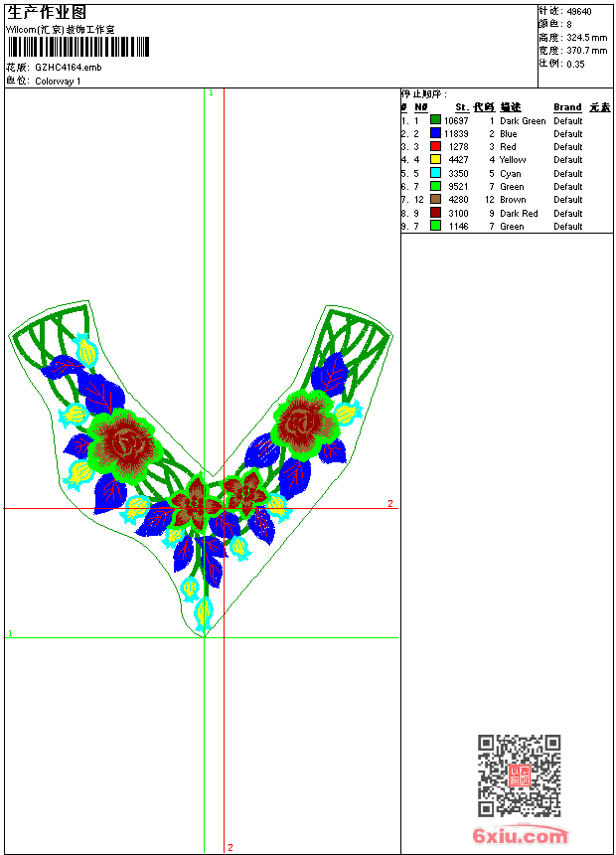Click the Dark Red color swatch
This screenshot has width=616, height=855.
(x=435, y=213)
